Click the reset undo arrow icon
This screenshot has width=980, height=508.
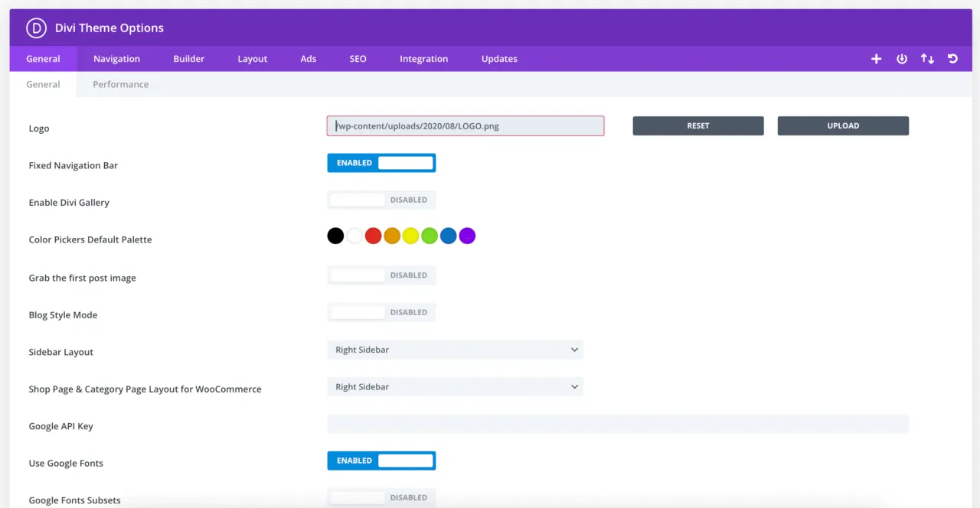point(952,59)
